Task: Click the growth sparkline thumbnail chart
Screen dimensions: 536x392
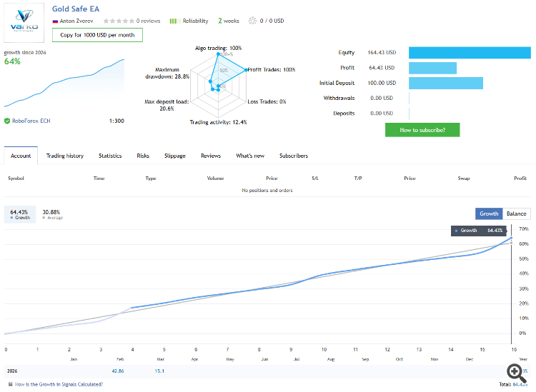Action: click(x=64, y=84)
